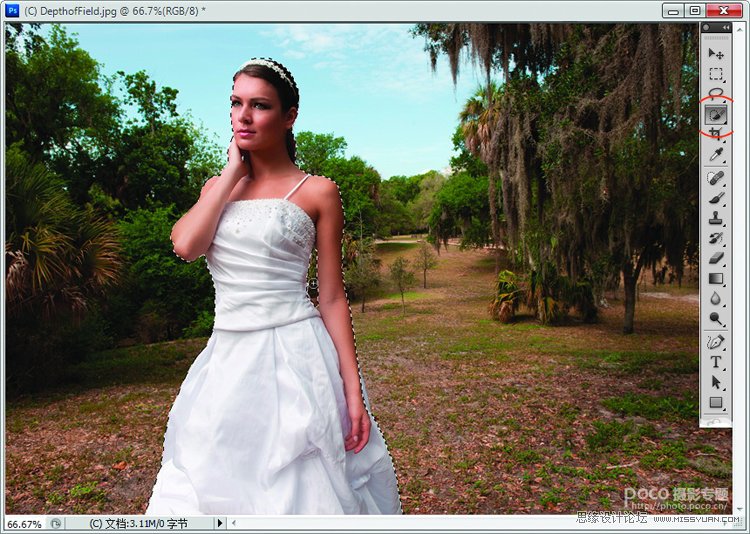Select the Spot Healing Brush tool
The height and width of the screenshot is (534, 750).
[x=716, y=178]
